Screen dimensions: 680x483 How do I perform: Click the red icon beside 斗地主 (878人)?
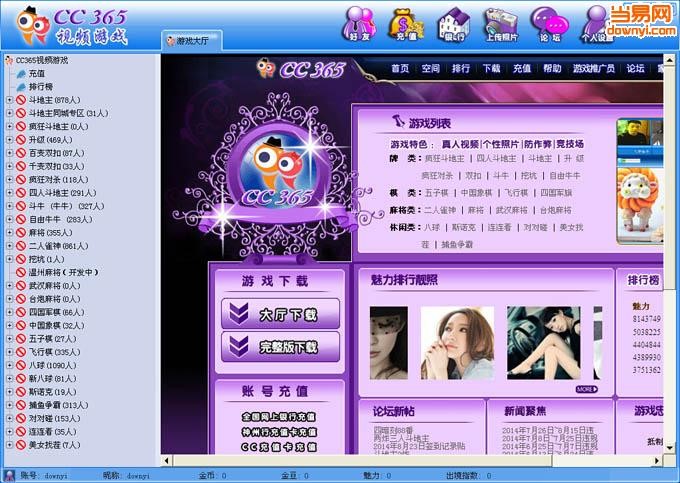(21, 100)
